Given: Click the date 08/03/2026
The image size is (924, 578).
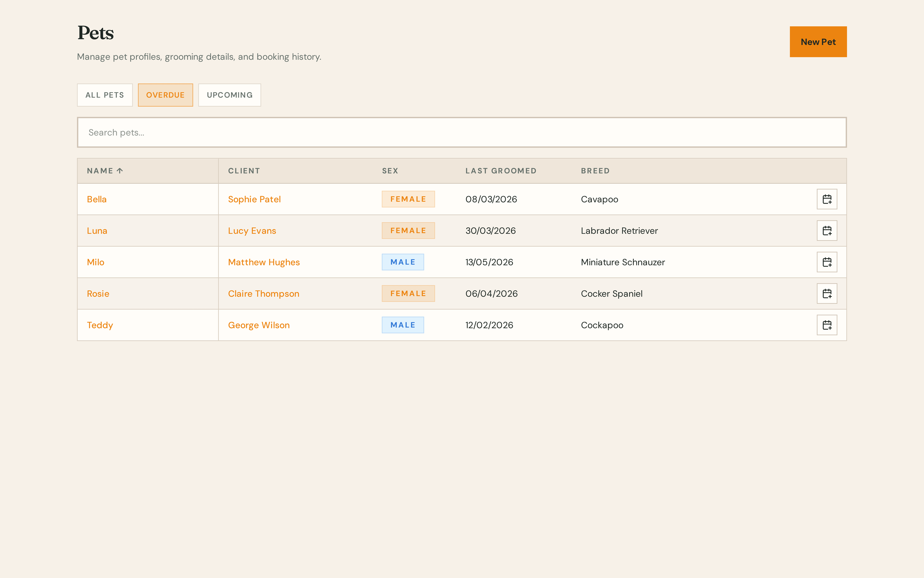Looking at the screenshot, I should [x=491, y=199].
